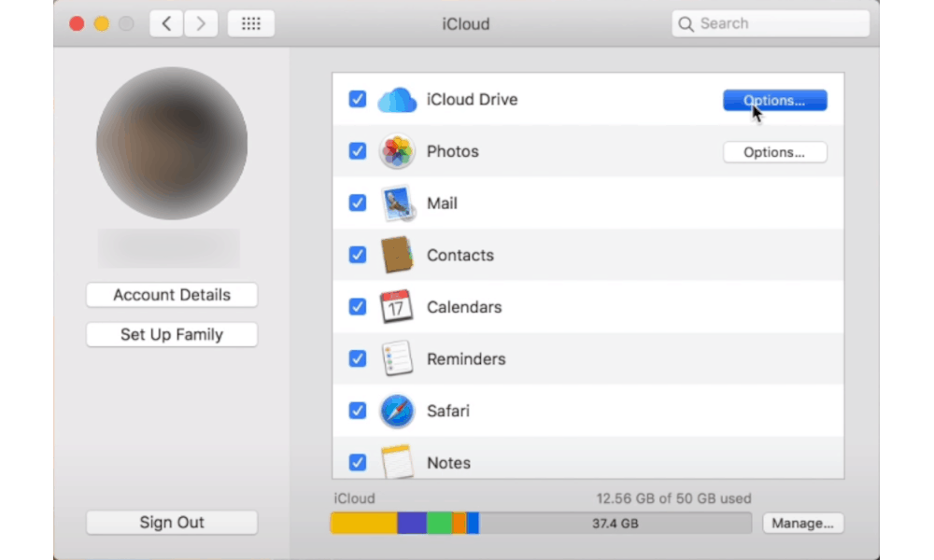Screen dimensions: 934x560
Task: Select the Notes notepad icon
Action: (397, 462)
